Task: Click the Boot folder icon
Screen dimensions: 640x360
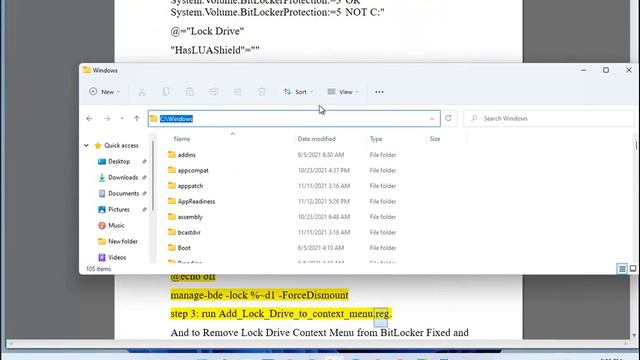Action: pos(172,247)
